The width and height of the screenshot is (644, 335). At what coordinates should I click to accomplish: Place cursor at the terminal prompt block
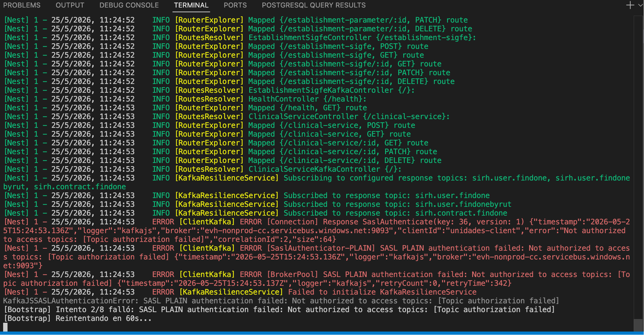pos(5,327)
